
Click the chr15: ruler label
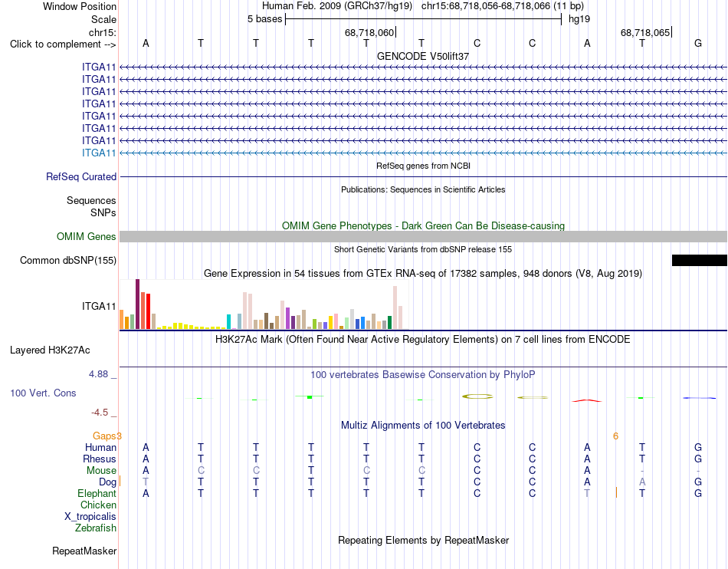pos(102,32)
